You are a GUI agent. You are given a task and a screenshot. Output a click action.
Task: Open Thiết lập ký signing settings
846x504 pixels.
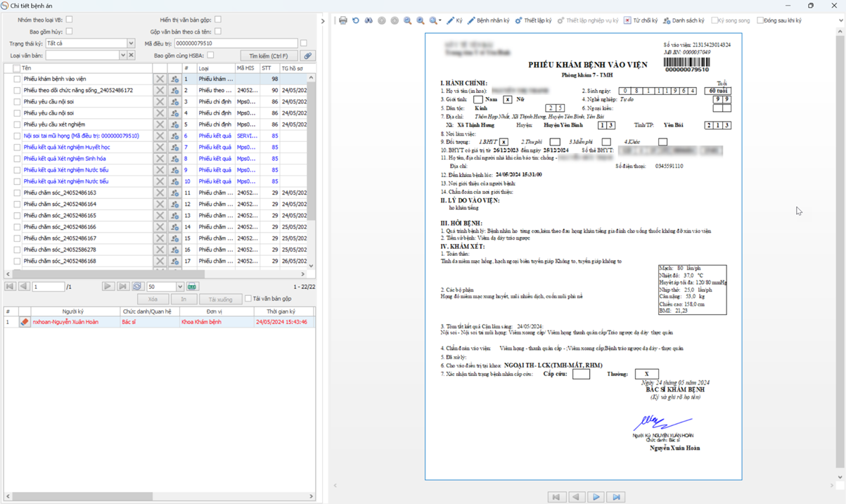533,20
